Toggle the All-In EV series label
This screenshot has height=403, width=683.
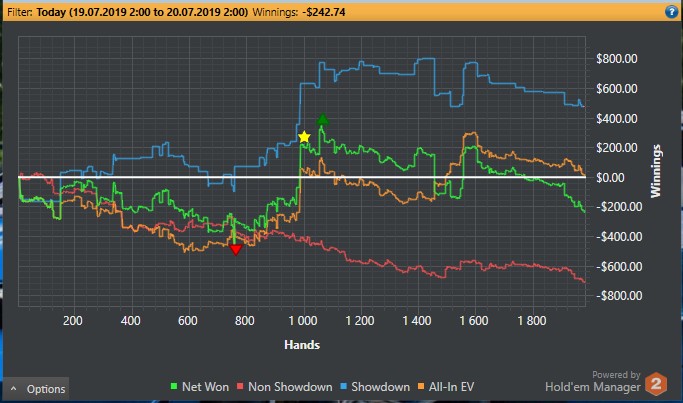click(451, 387)
